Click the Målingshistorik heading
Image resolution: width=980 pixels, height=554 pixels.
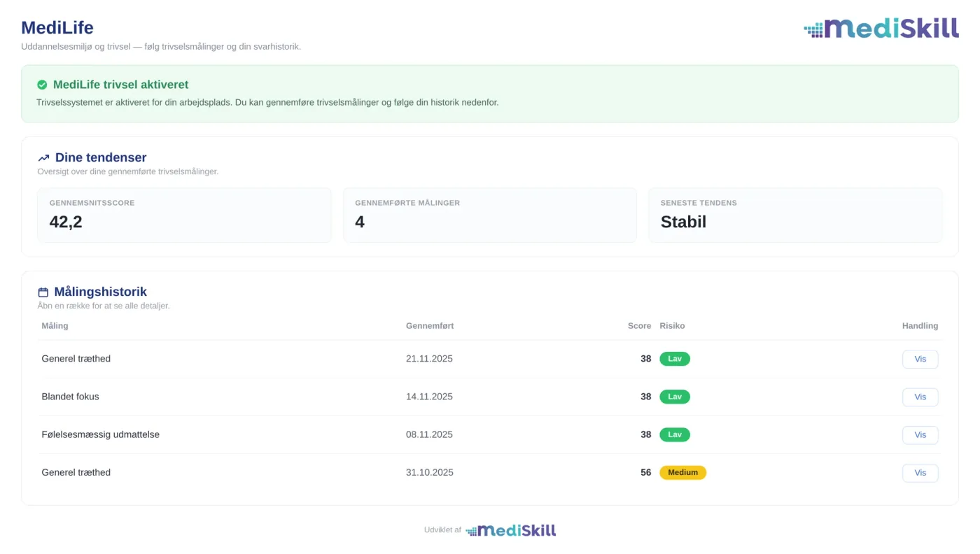(x=101, y=292)
